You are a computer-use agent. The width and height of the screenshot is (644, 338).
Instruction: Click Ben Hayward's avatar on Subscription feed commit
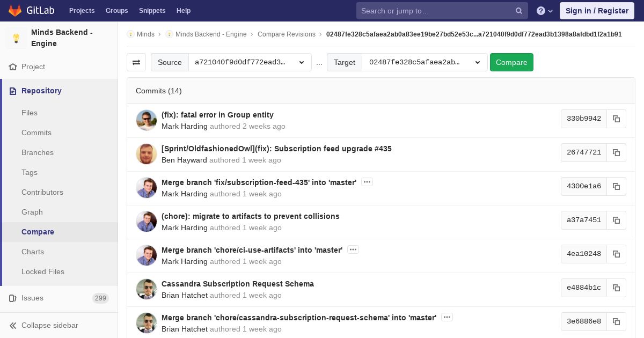(147, 154)
